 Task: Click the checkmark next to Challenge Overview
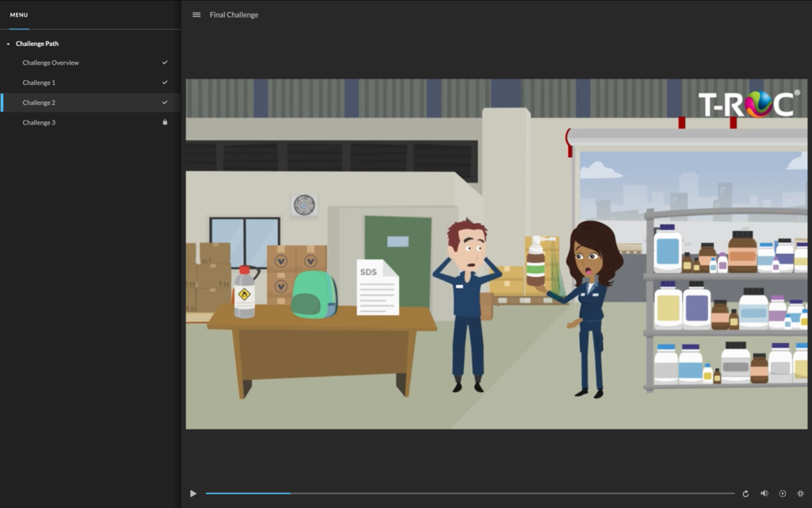[165, 63]
